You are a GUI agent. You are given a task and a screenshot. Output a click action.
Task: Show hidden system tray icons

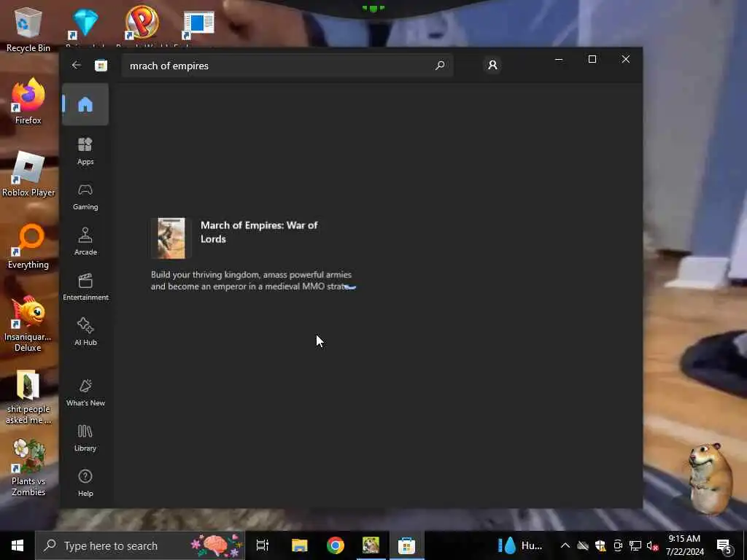(x=565, y=545)
